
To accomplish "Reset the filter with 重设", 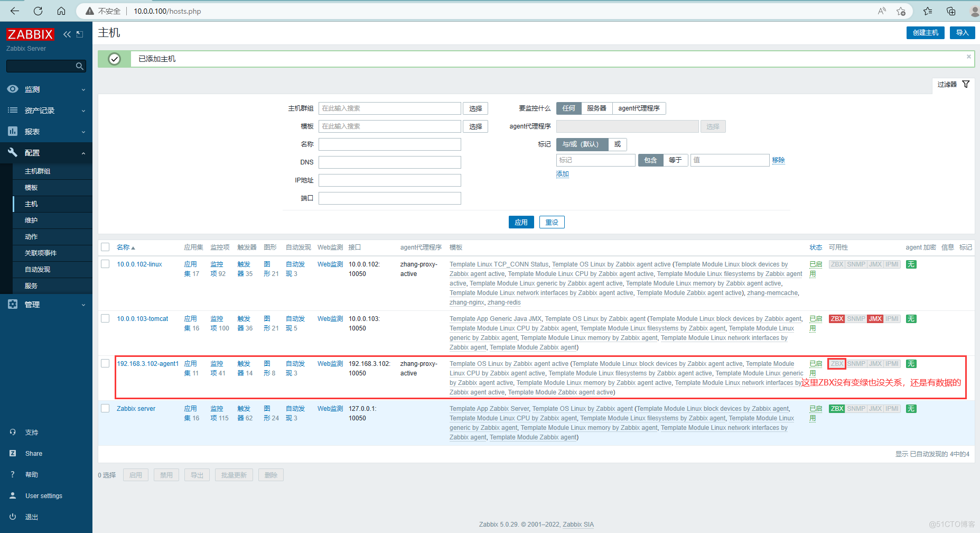I will click(x=552, y=222).
